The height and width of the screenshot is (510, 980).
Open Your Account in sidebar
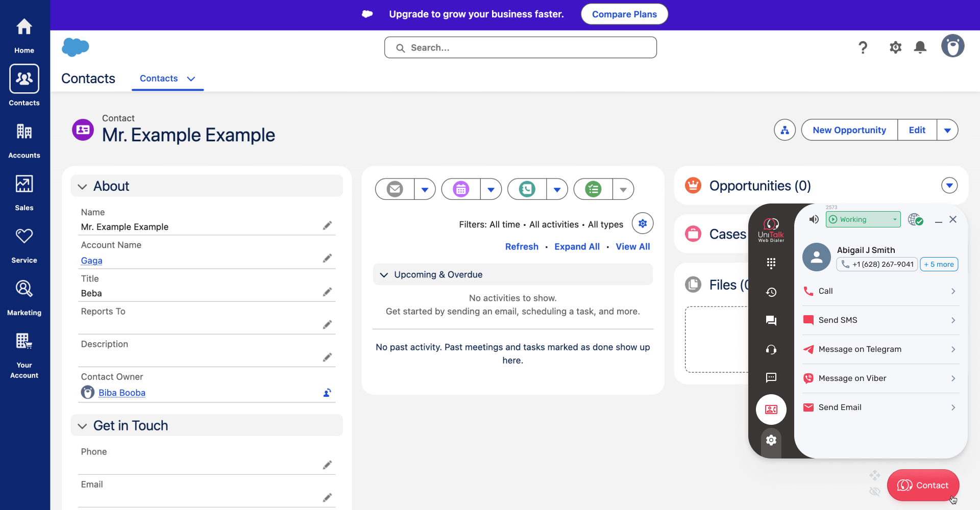24,355
